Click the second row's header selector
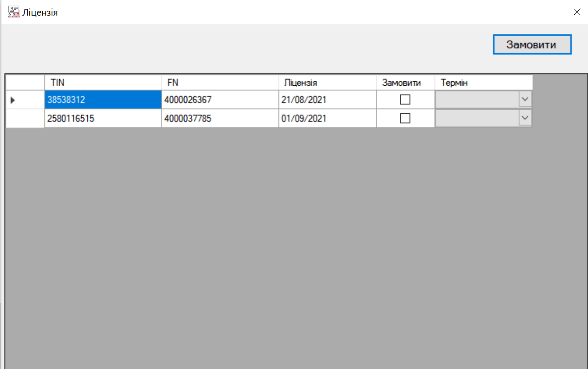This screenshot has height=369, width=588. pyautogui.click(x=25, y=118)
